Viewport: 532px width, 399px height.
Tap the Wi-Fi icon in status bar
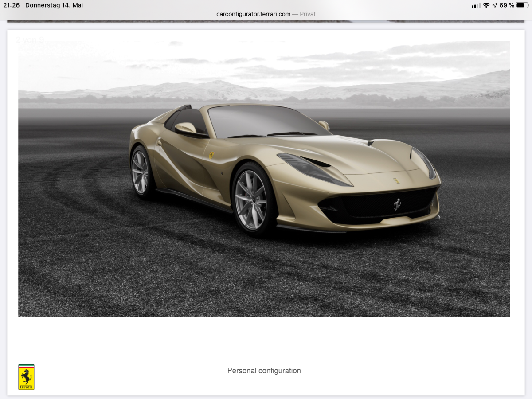[x=486, y=5]
